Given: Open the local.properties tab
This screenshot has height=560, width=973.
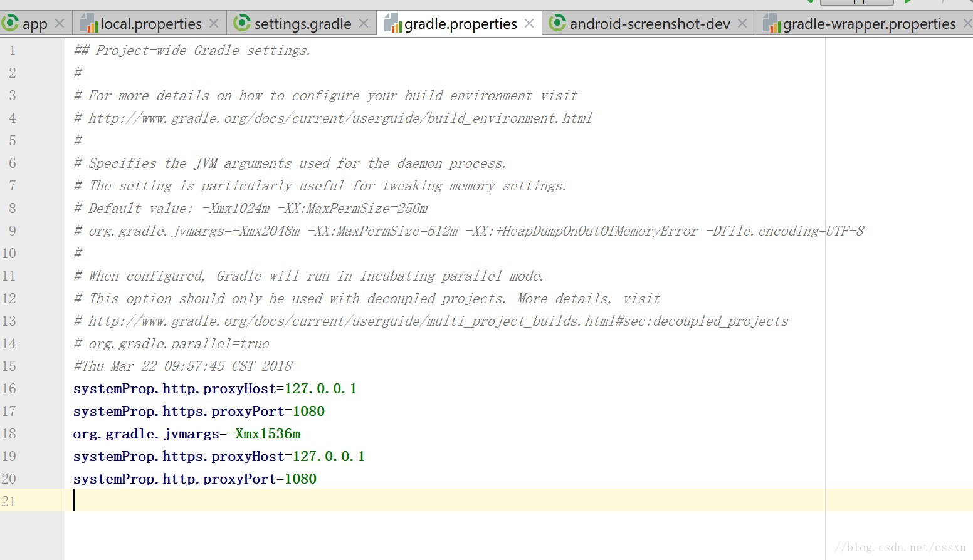Looking at the screenshot, I should click(150, 24).
